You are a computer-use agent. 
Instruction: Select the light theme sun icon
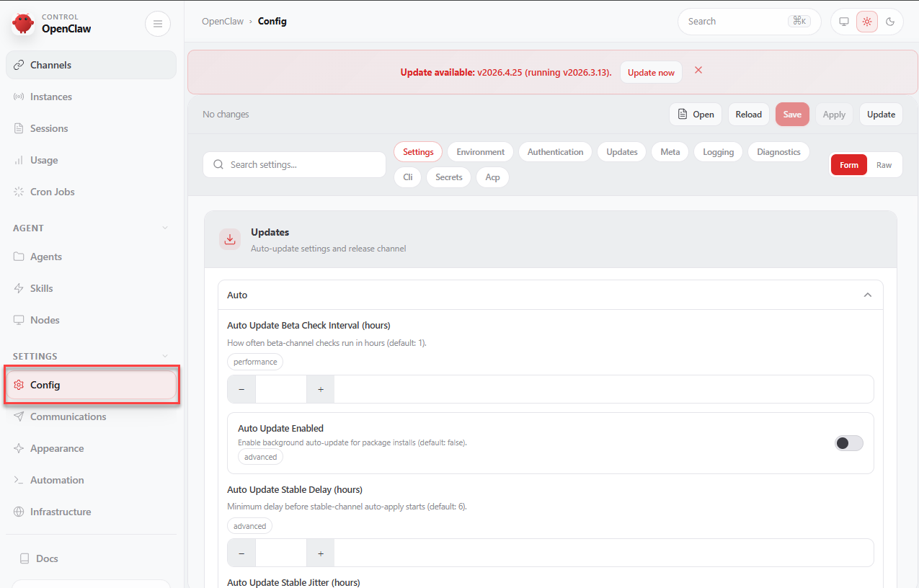point(867,22)
